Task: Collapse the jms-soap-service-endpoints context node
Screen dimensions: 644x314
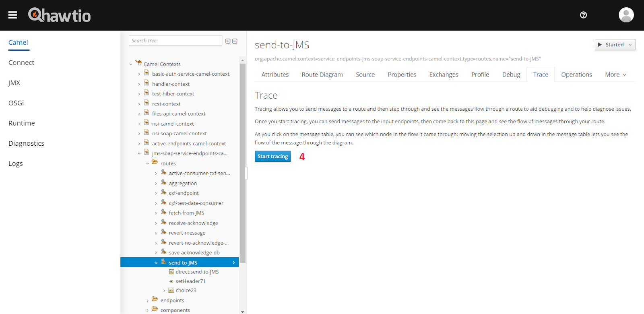Action: pyautogui.click(x=139, y=153)
